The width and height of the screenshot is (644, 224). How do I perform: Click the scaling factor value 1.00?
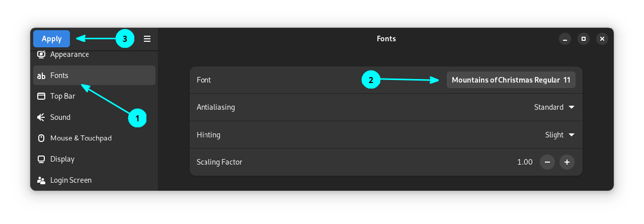(525, 162)
